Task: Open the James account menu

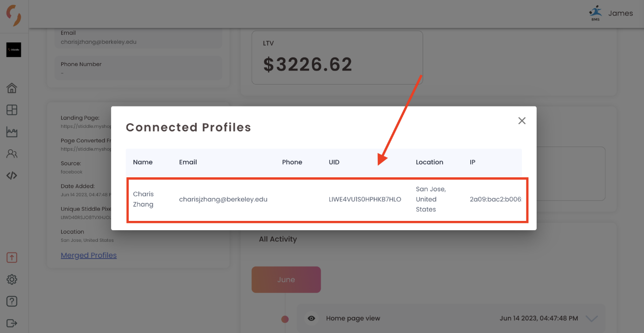Action: pyautogui.click(x=611, y=13)
